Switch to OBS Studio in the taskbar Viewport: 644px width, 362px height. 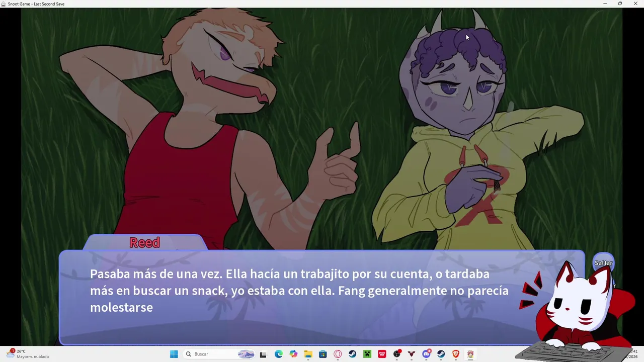click(397, 354)
